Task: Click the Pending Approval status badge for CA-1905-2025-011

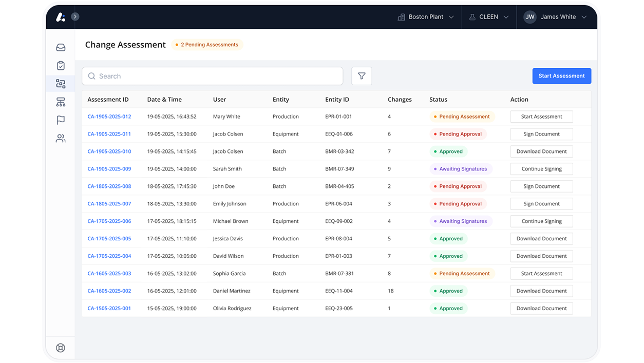Action: [458, 133]
